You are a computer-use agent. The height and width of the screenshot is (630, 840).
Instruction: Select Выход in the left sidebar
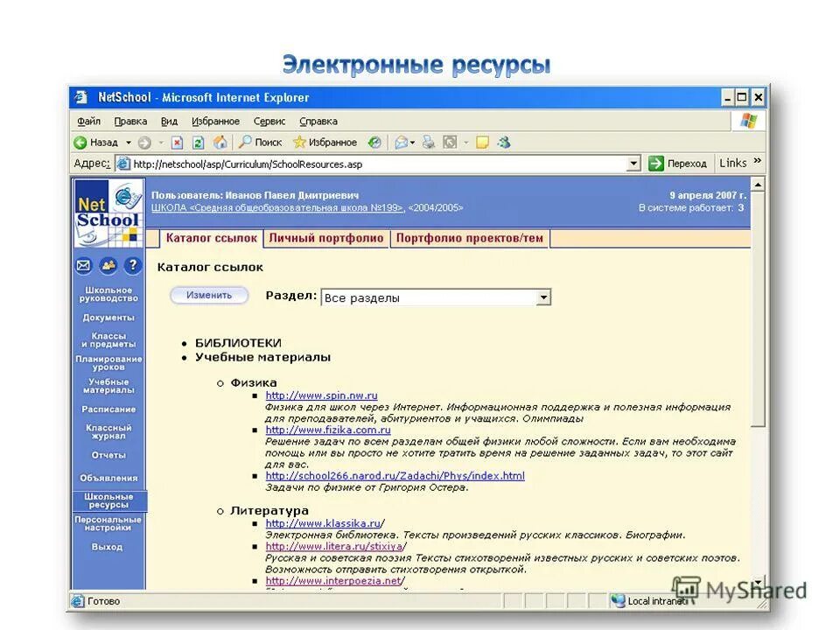107,545
